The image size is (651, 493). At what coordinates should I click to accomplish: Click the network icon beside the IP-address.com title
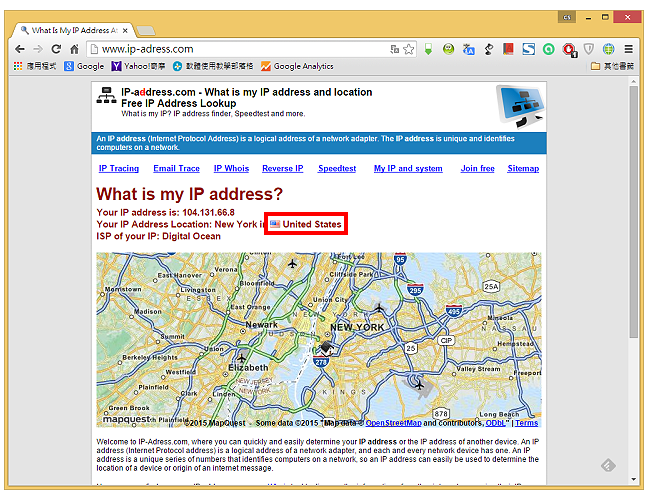pos(106,96)
